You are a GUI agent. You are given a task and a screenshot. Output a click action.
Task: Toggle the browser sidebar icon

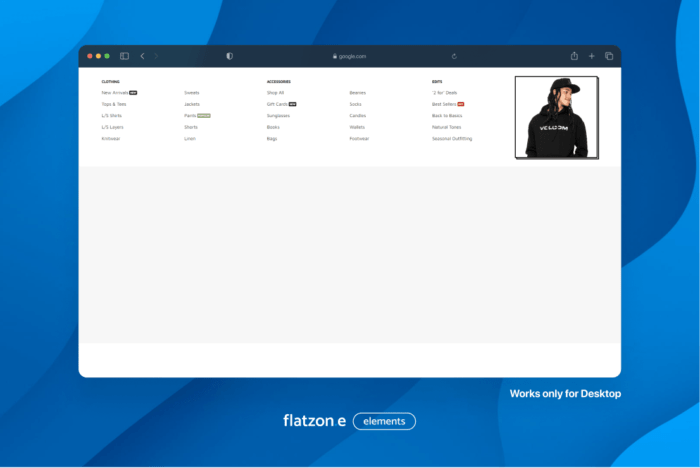point(125,56)
